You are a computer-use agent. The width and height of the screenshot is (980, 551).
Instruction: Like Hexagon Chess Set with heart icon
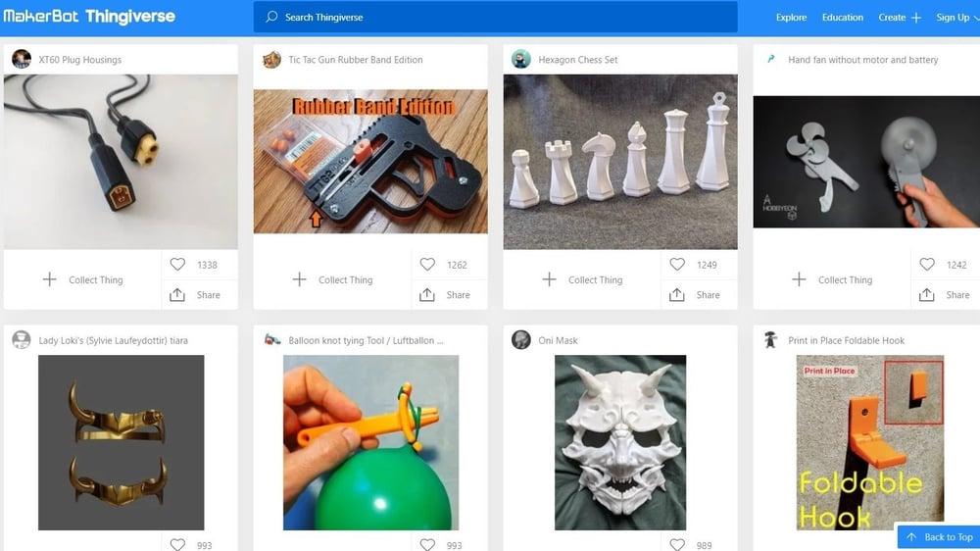click(x=677, y=265)
